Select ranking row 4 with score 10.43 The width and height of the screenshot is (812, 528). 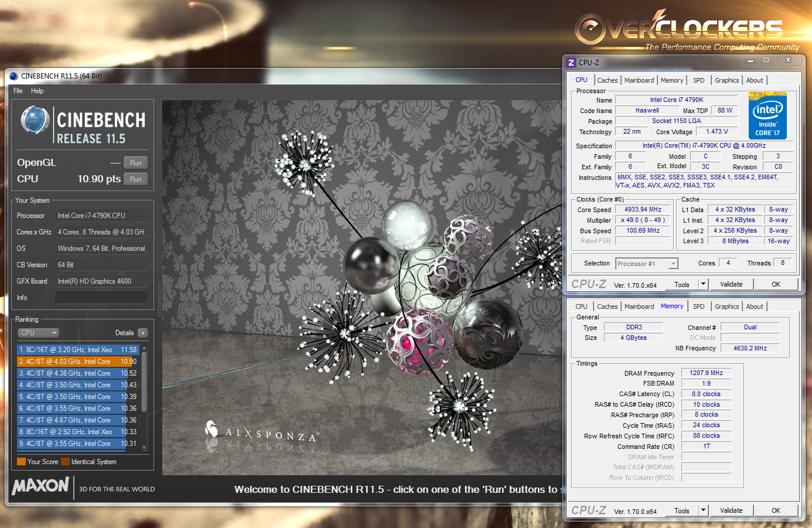point(77,385)
